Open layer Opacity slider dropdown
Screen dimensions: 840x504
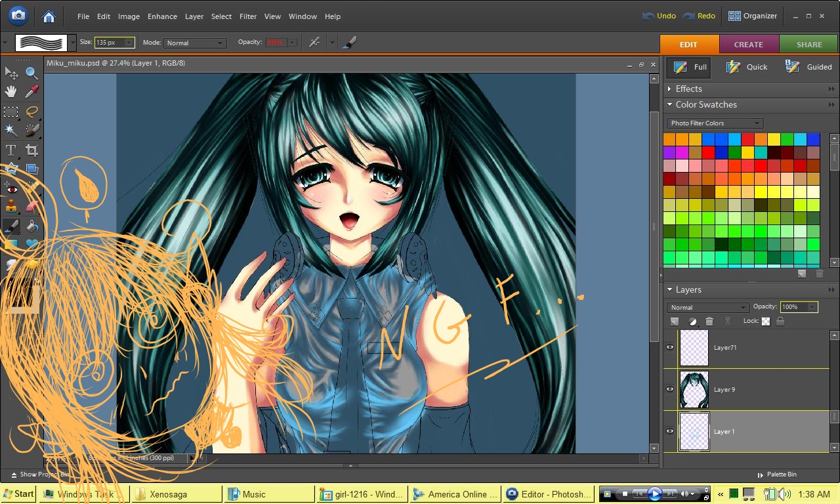pyautogui.click(x=812, y=307)
